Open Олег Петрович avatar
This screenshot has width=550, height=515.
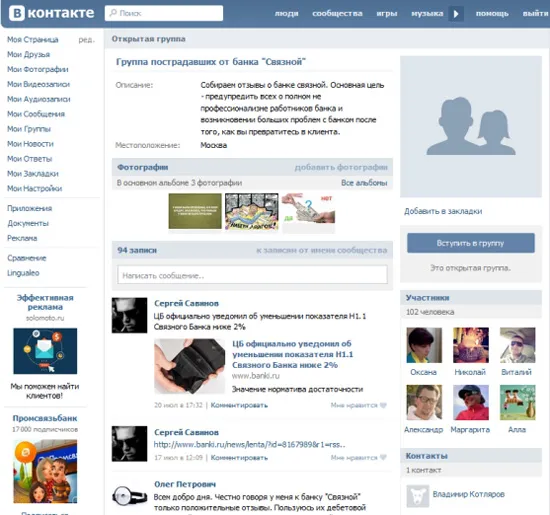129,496
